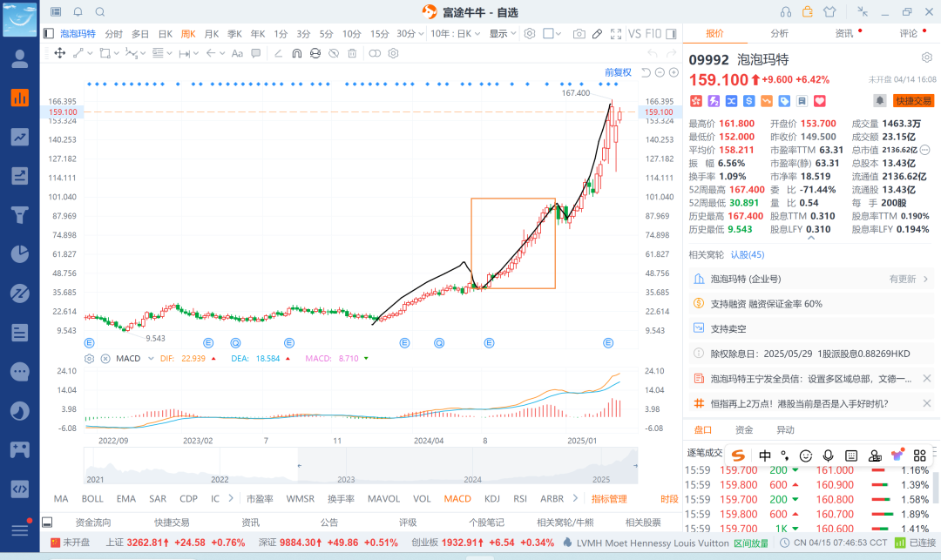941x560 pixels.
Task: Switch to 分析 tab
Action: [x=779, y=34]
